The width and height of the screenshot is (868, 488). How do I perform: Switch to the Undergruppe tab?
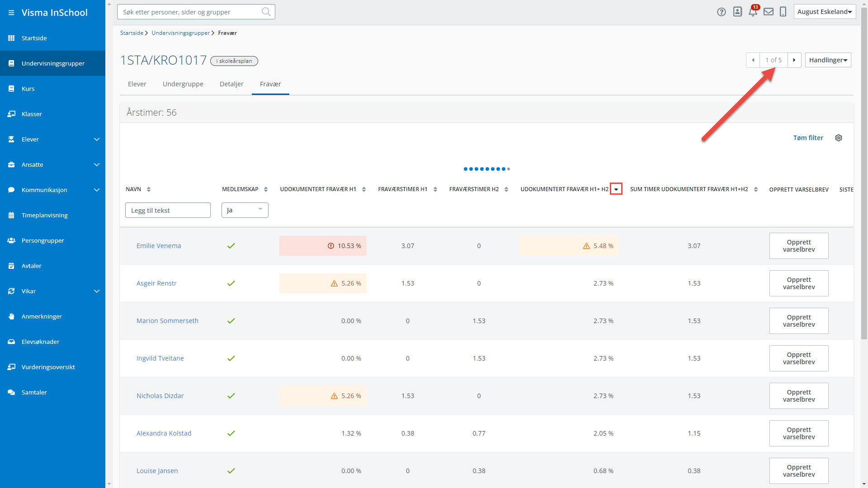(x=183, y=84)
